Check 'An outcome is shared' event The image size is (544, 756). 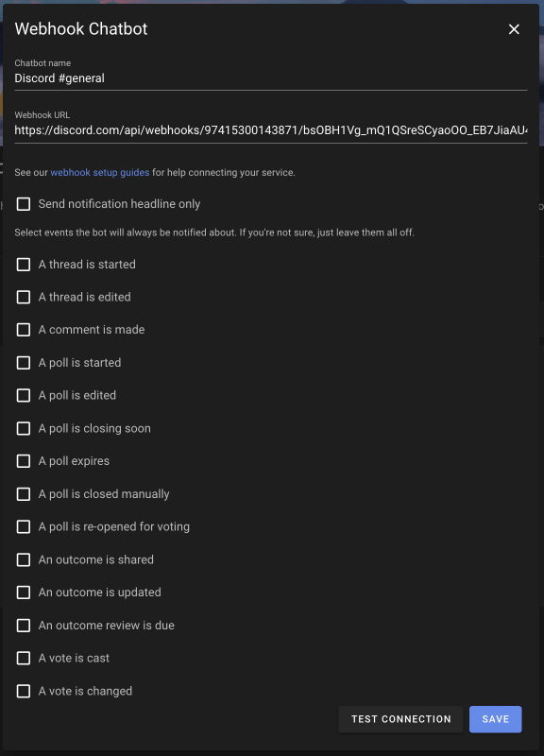(23, 559)
